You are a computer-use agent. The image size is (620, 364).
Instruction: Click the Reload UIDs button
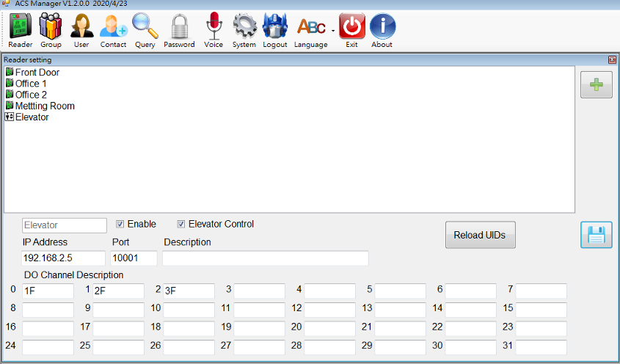point(481,235)
